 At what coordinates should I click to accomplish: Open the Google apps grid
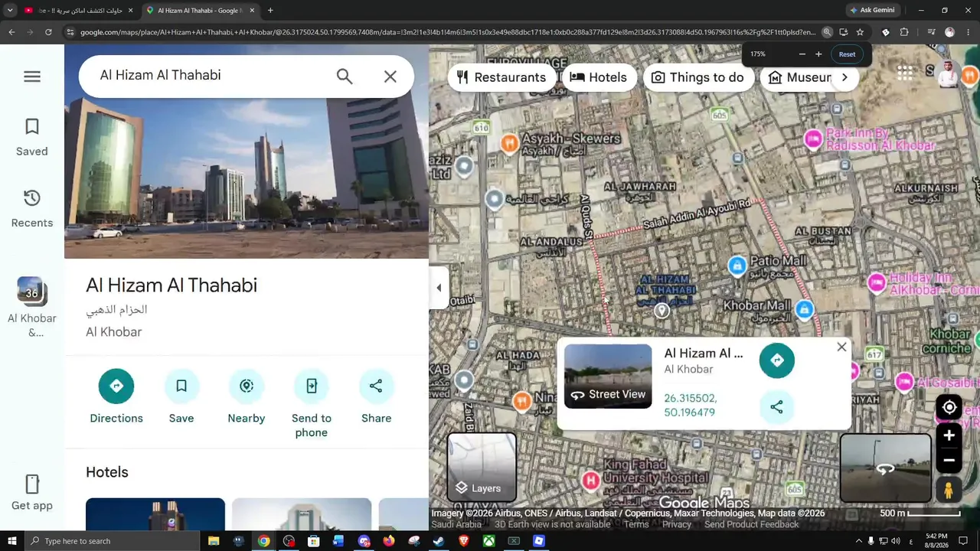(905, 73)
